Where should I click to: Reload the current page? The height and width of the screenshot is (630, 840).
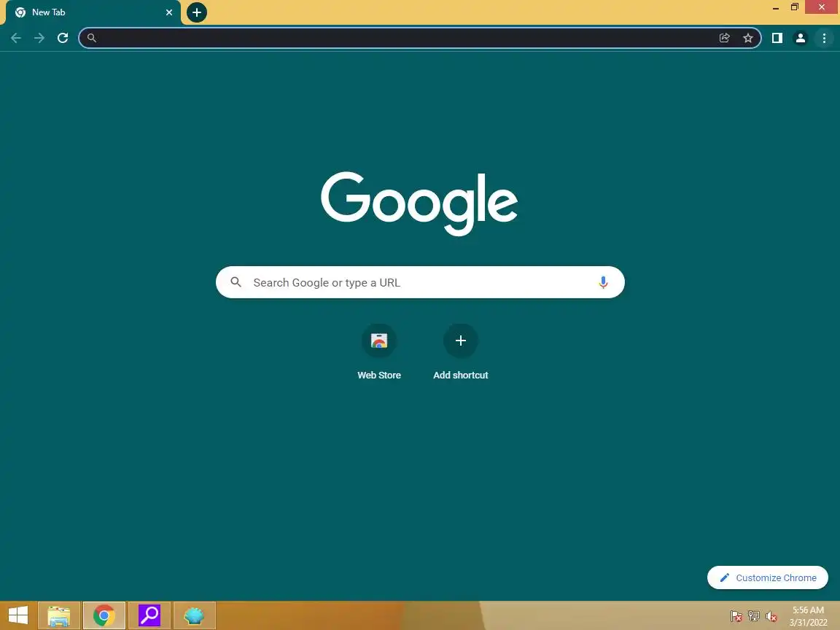(x=63, y=38)
